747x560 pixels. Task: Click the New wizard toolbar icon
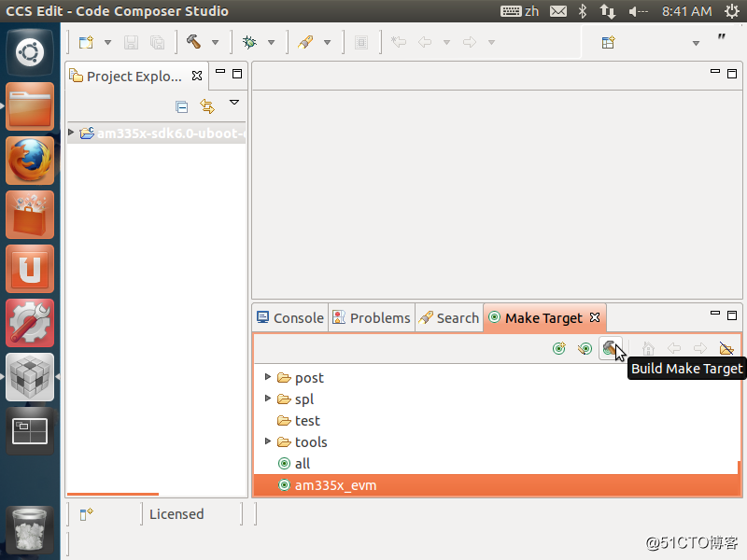point(86,42)
